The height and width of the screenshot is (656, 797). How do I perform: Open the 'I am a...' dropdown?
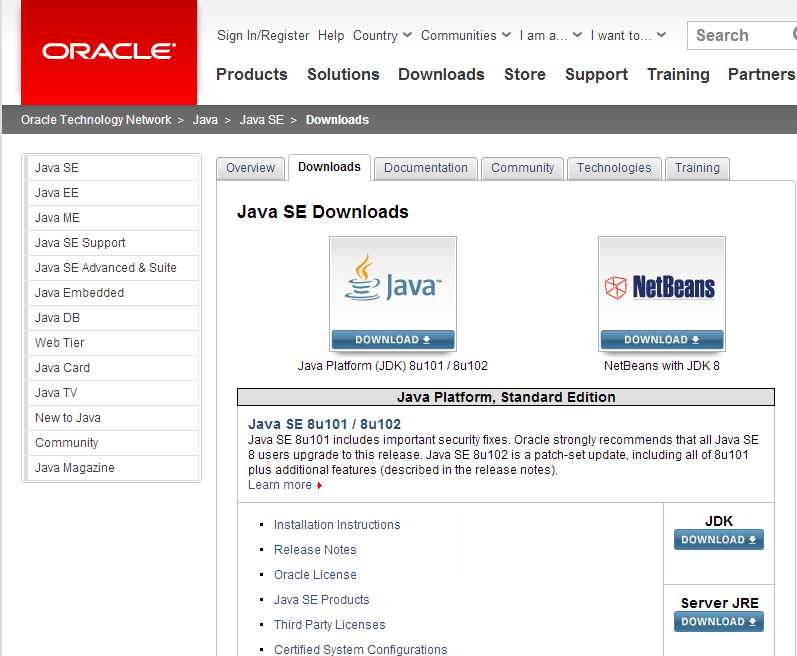(550, 36)
